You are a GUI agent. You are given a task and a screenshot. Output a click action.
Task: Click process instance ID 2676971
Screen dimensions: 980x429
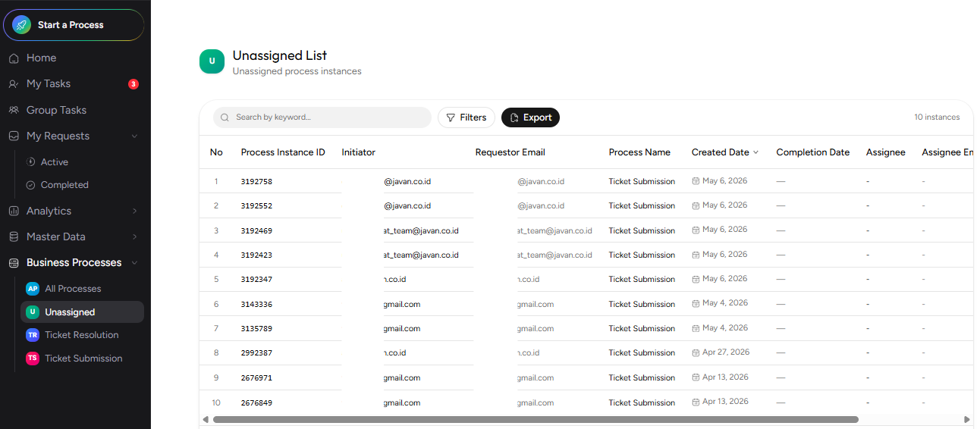[x=256, y=377]
